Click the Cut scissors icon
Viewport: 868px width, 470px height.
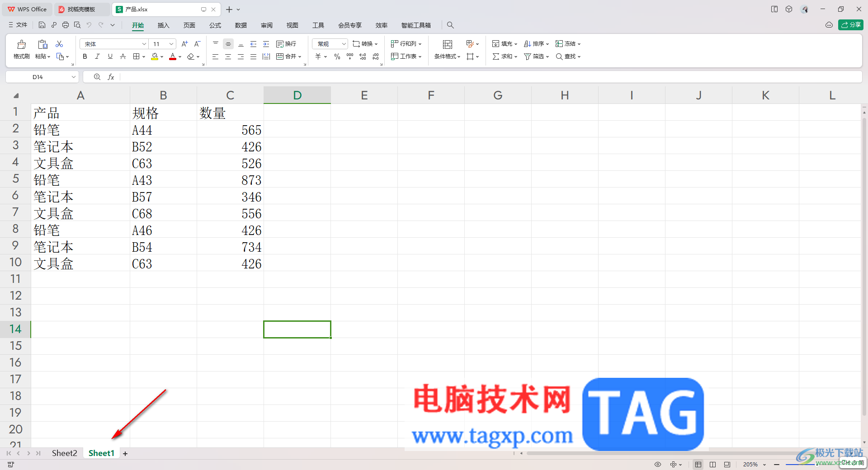[x=59, y=44]
